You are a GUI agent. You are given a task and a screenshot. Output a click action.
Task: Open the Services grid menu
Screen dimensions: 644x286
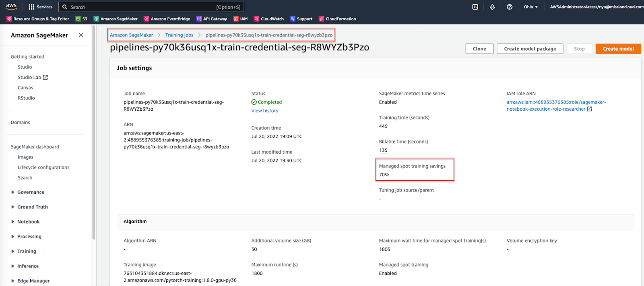pos(40,7)
